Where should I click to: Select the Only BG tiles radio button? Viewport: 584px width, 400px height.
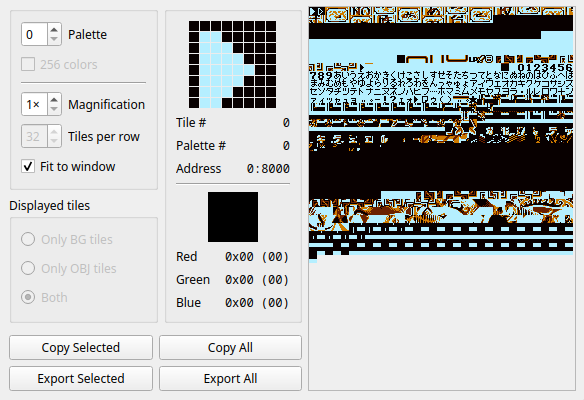pyautogui.click(x=28, y=239)
